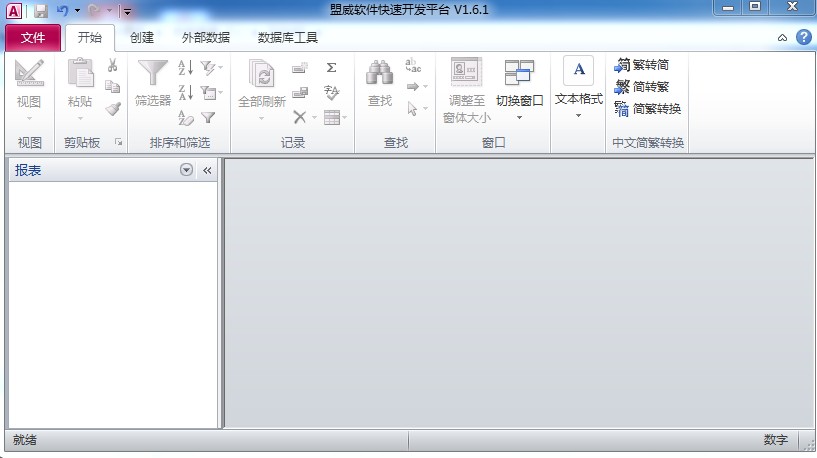817x458 pixels.
Task: Collapse navigation pane with double chevron
Action: click(x=207, y=170)
